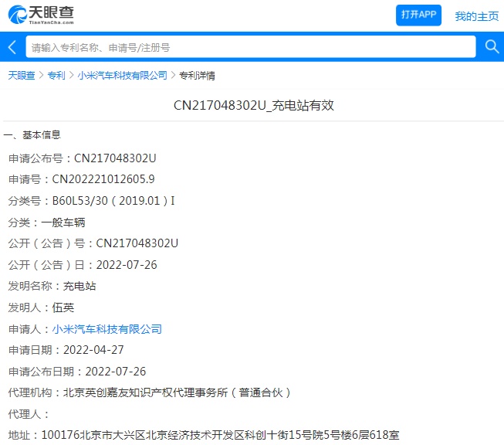Click 申请号 CN202221012605.9
This screenshot has height=445, width=504.
coord(103,179)
